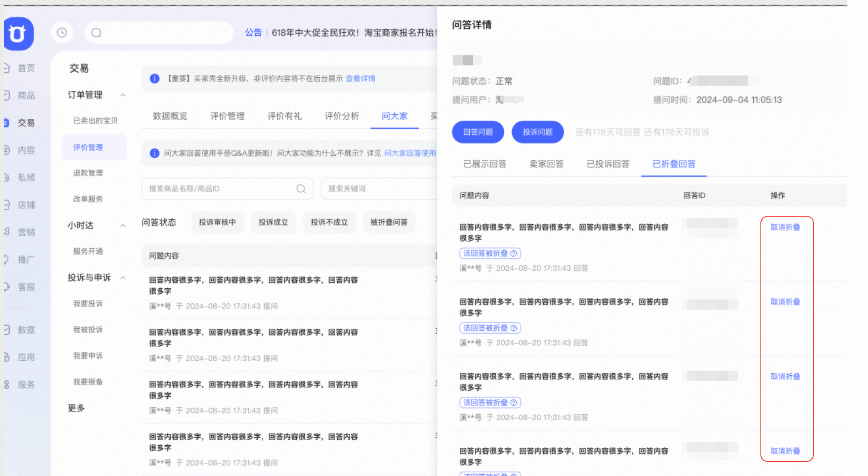Click info icon beside 买家秀 notice
Image resolution: width=868 pixels, height=476 pixels.
pos(155,78)
